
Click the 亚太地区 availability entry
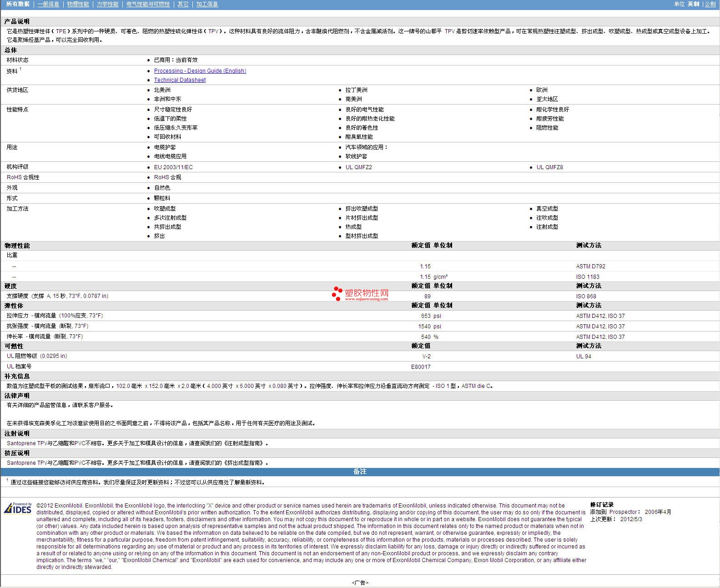coord(547,99)
